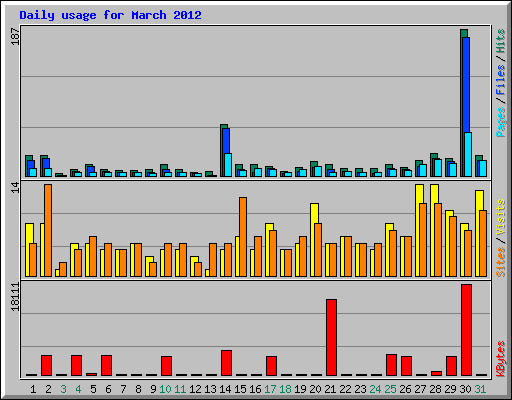Click green weekend day label 25
The image size is (512, 400).
pyautogui.click(x=390, y=389)
